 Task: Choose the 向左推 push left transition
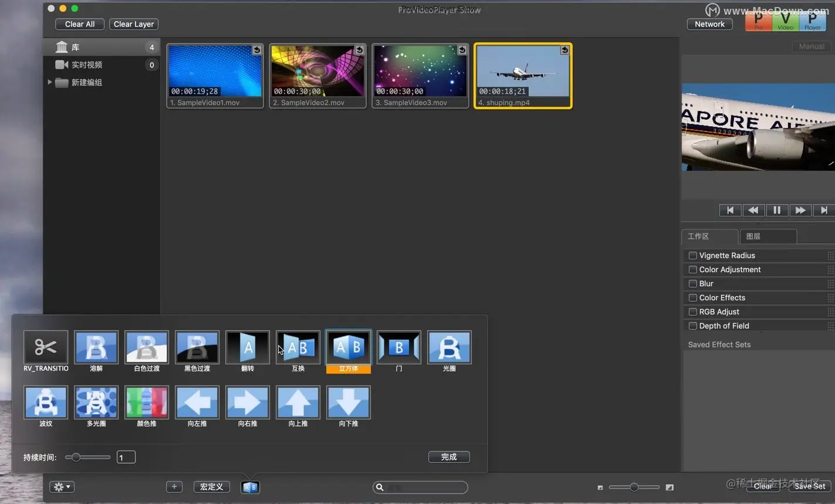(197, 402)
